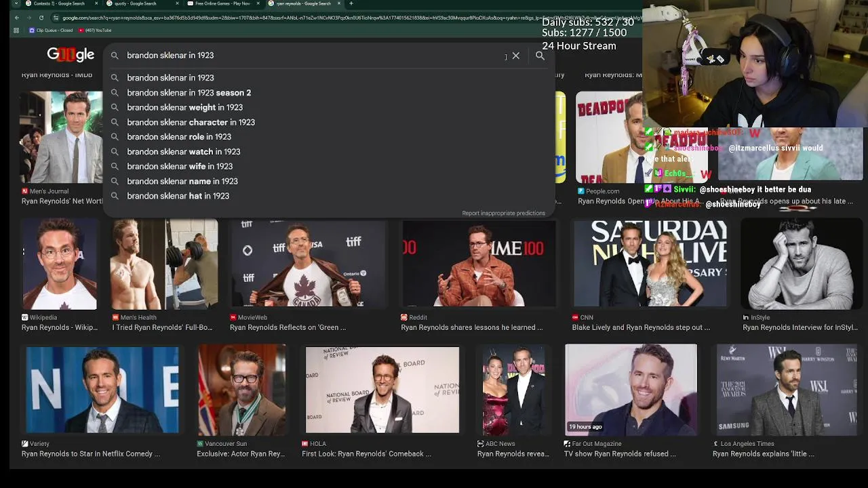Click 'Ryan Reynolds shares lessons he learned' title
Image resolution: width=868 pixels, height=488 pixels.
[x=472, y=327]
